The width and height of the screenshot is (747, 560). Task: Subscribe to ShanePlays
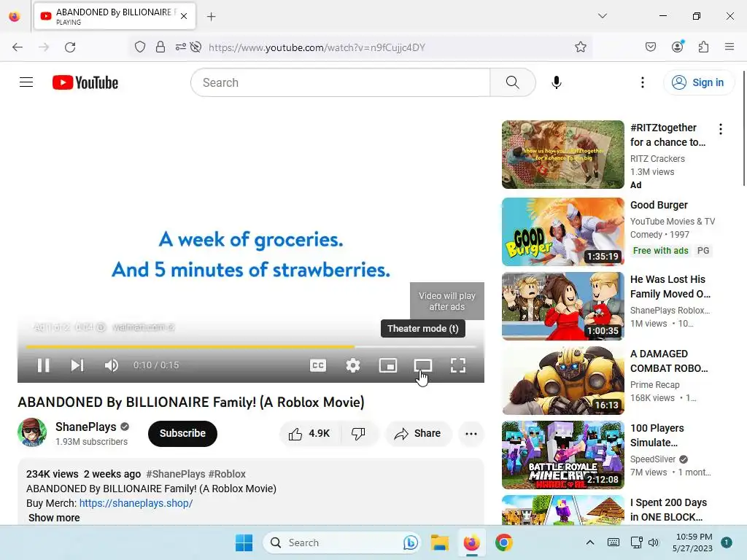182,433
